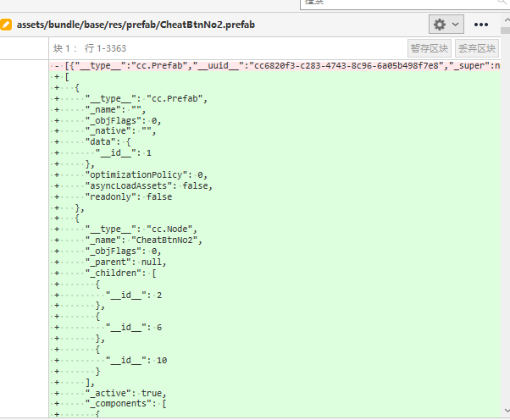Select the line "__id__": 1
Image resolution: width=510 pixels, height=420 pixels.
coord(274,152)
